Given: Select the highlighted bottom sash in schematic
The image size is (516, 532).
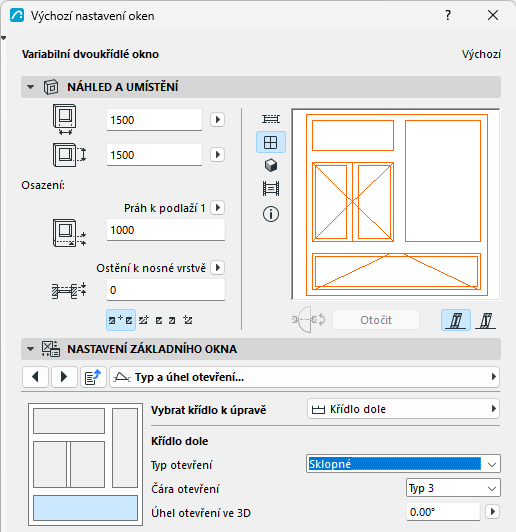Looking at the screenshot, I should pos(85,508).
